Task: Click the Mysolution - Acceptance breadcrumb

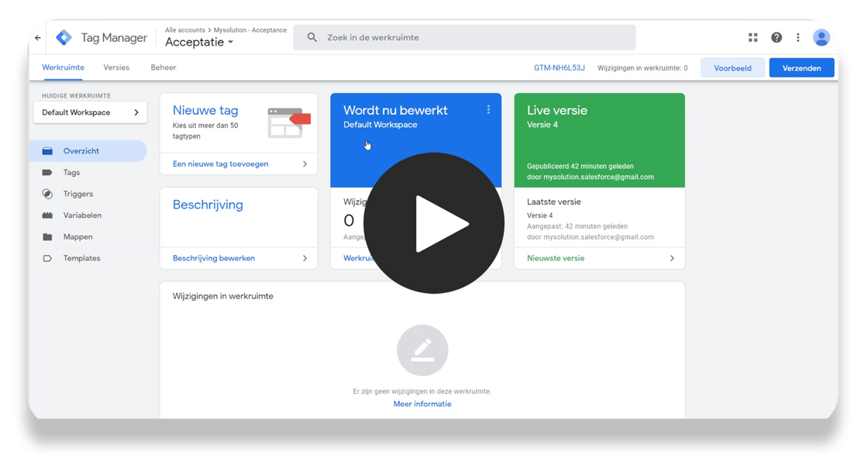Action: click(x=250, y=30)
